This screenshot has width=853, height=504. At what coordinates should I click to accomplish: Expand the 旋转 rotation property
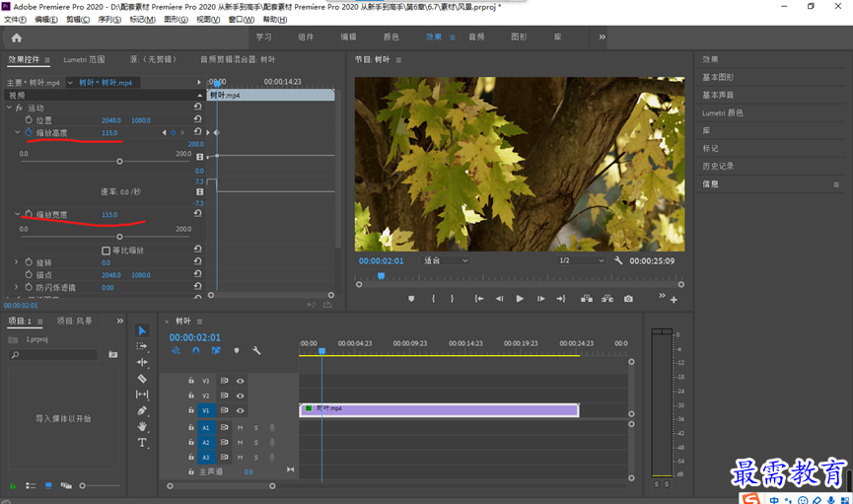pyautogui.click(x=17, y=262)
